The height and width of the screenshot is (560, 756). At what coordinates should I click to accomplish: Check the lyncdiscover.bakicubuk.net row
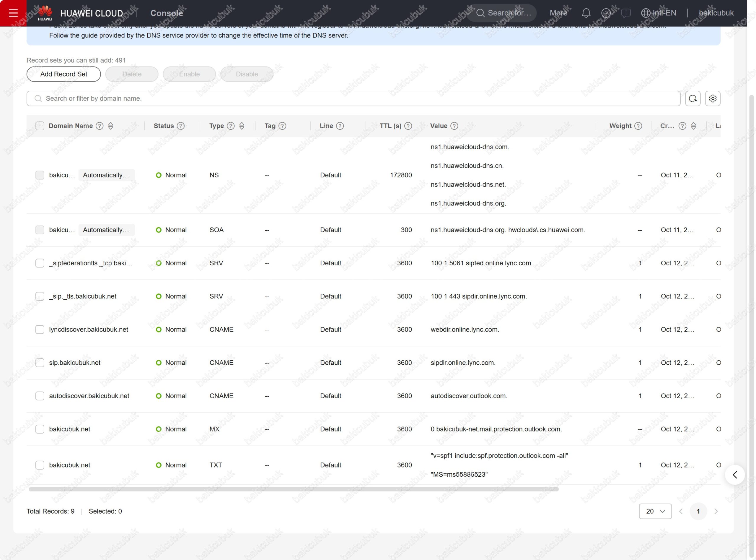pos(40,329)
